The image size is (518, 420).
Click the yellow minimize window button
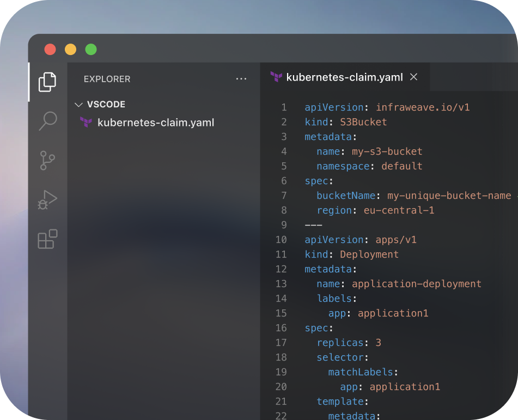click(x=70, y=50)
